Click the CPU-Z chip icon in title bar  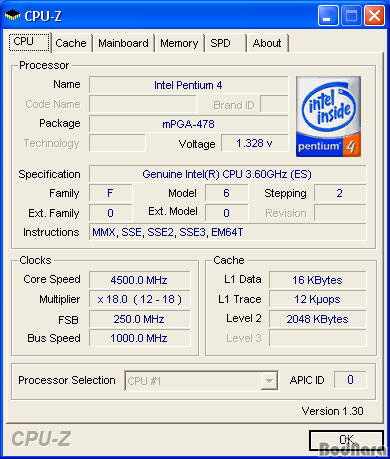point(13,15)
